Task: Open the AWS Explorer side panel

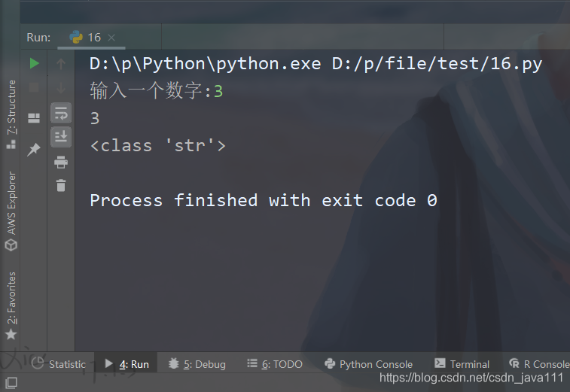Action: [11, 211]
